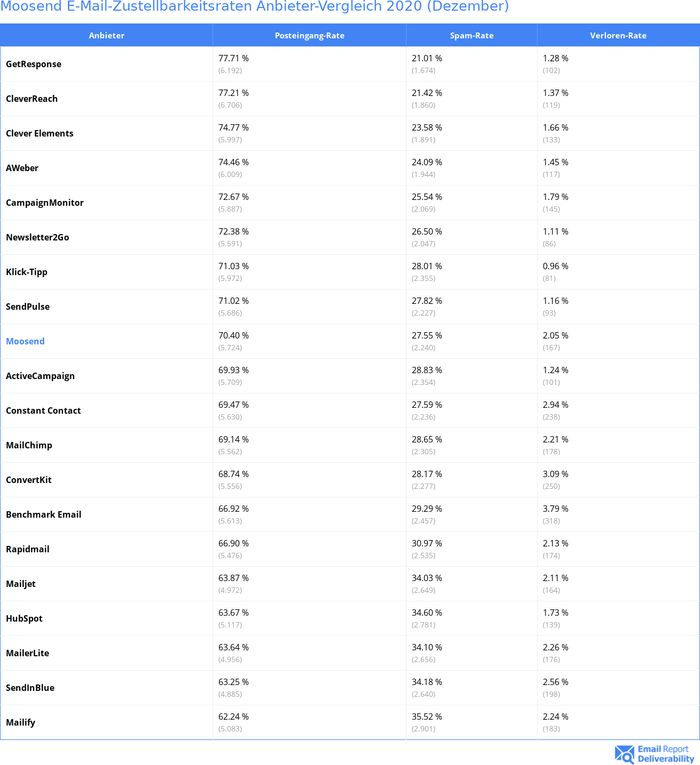
Task: Click the Klick-Tipp provider name
Action: tap(27, 272)
